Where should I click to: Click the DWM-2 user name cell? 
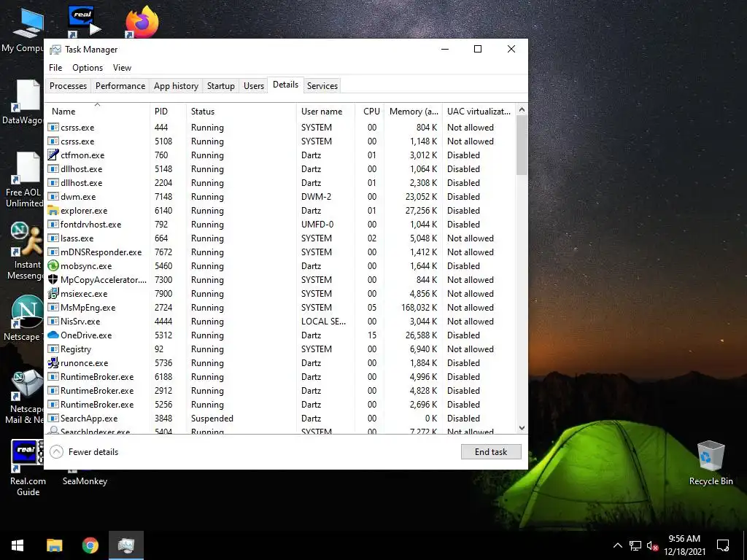point(316,196)
